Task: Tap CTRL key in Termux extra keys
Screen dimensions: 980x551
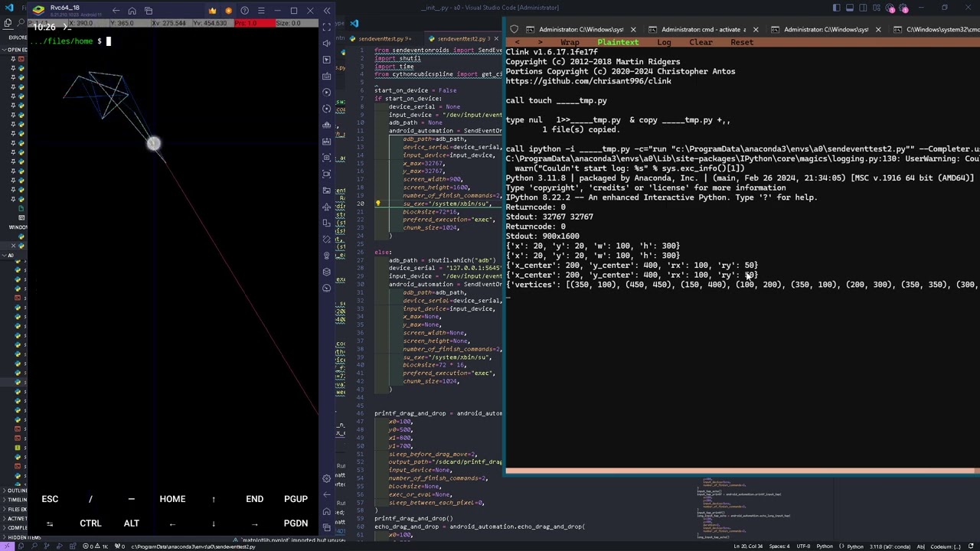Action: [90, 523]
